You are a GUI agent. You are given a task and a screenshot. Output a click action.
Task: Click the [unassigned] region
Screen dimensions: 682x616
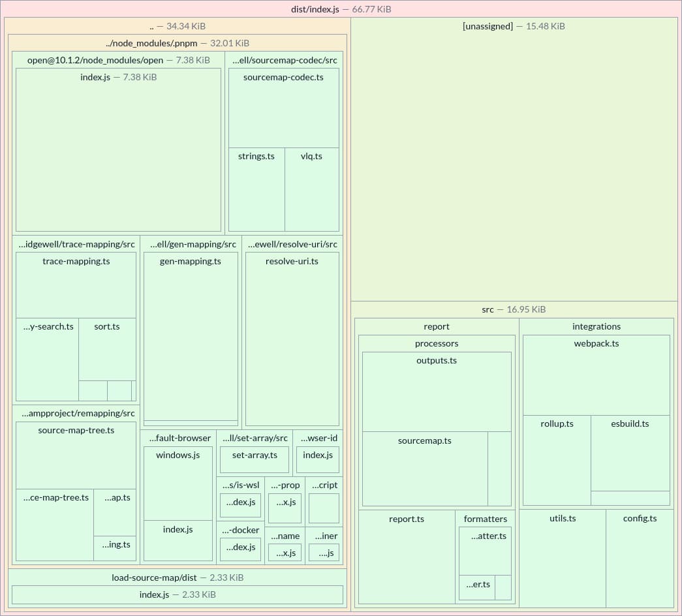[514, 157]
